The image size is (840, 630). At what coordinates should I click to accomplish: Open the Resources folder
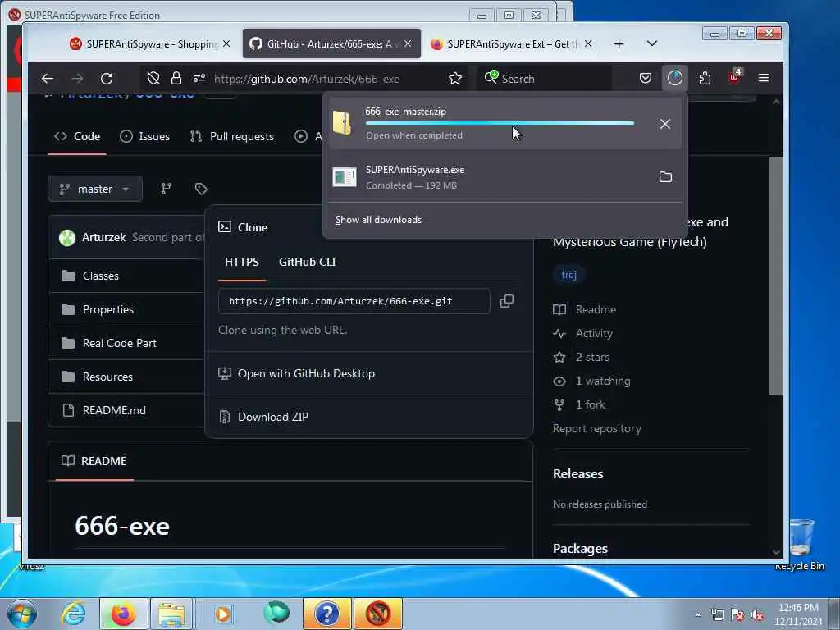(107, 377)
